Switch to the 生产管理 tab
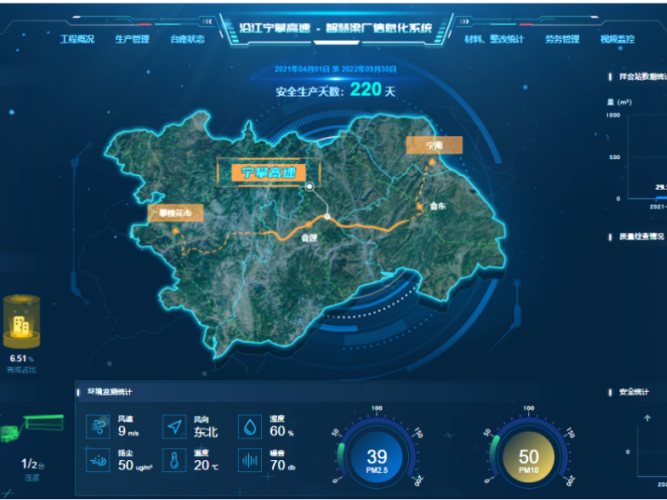Screen dimensions: 667x500 [x=132, y=39]
